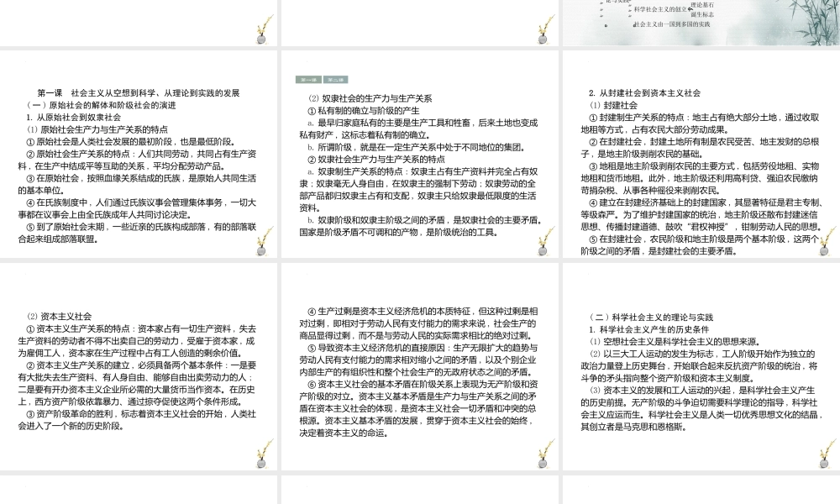
Task: Click the heading '（二）科学社会主义的理论与实践'
Action: pyautogui.click(x=650, y=317)
